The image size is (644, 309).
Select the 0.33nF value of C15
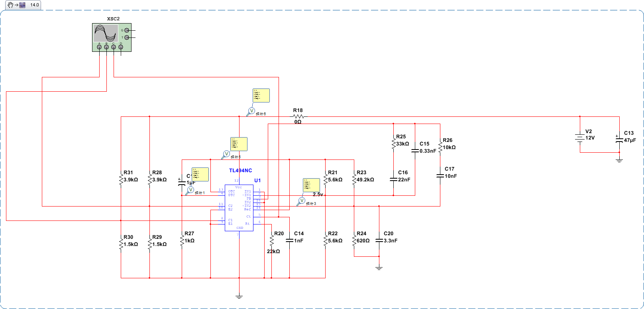click(428, 151)
